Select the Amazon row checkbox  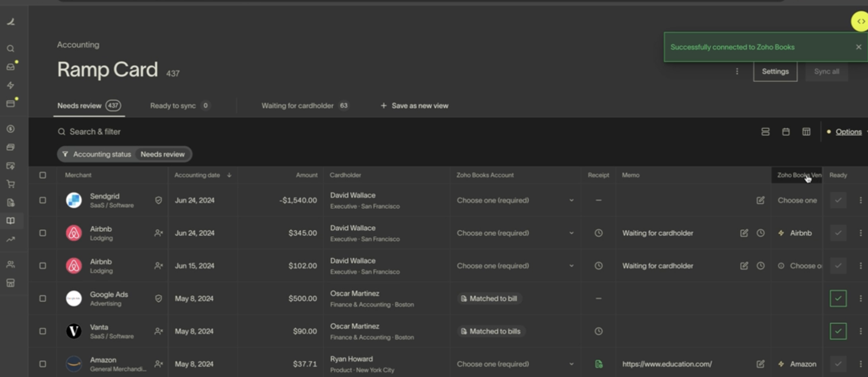(x=43, y=364)
